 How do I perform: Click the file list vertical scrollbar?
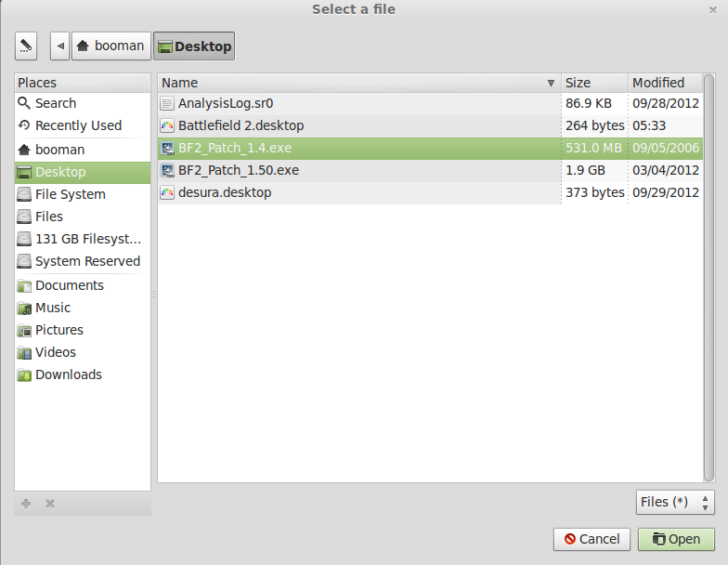708,278
